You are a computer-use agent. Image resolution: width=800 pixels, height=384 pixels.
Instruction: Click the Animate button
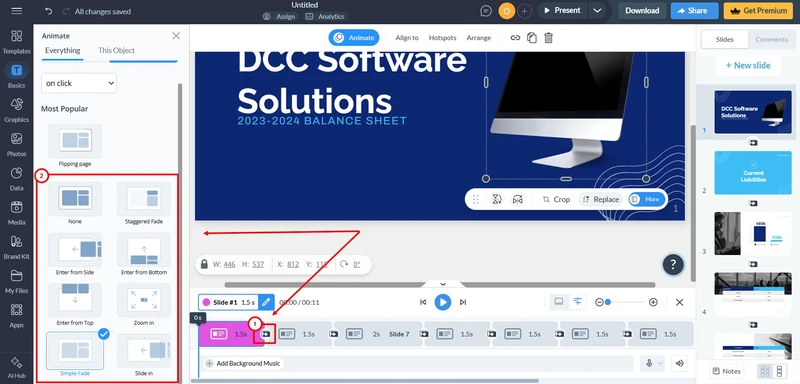(354, 38)
